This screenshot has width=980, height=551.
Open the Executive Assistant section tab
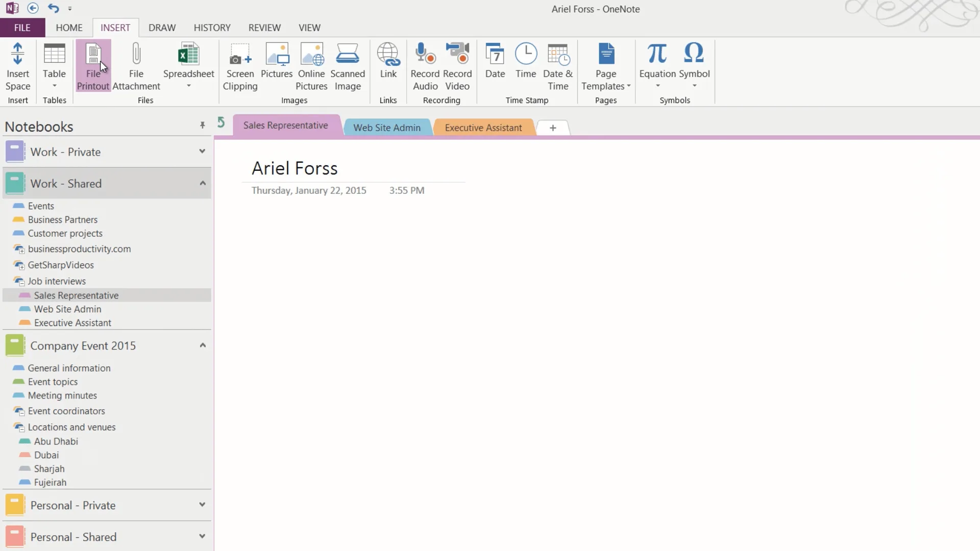(x=483, y=128)
